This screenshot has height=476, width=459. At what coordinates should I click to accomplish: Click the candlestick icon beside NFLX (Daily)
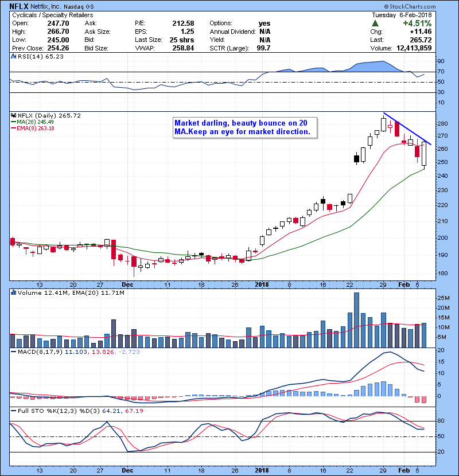[x=14, y=115]
